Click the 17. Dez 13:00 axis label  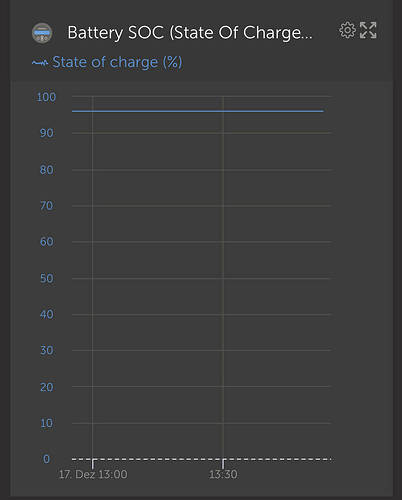click(93, 474)
